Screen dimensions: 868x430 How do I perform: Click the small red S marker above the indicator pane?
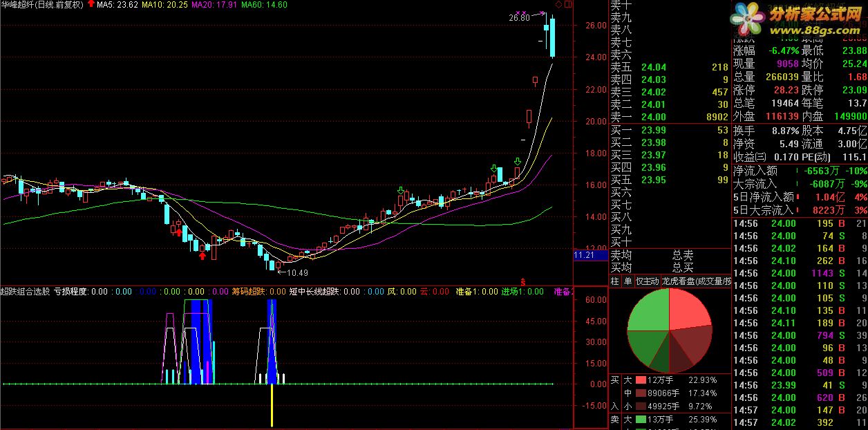(523, 281)
